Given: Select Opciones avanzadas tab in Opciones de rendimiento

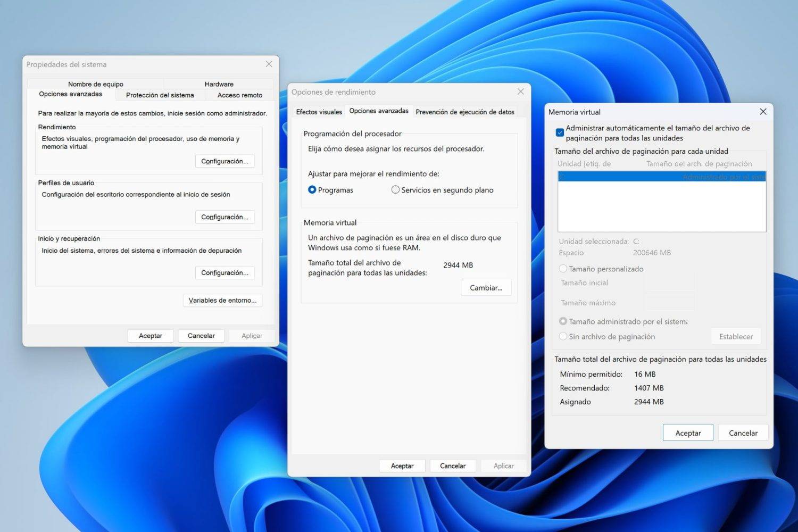Looking at the screenshot, I should click(379, 111).
